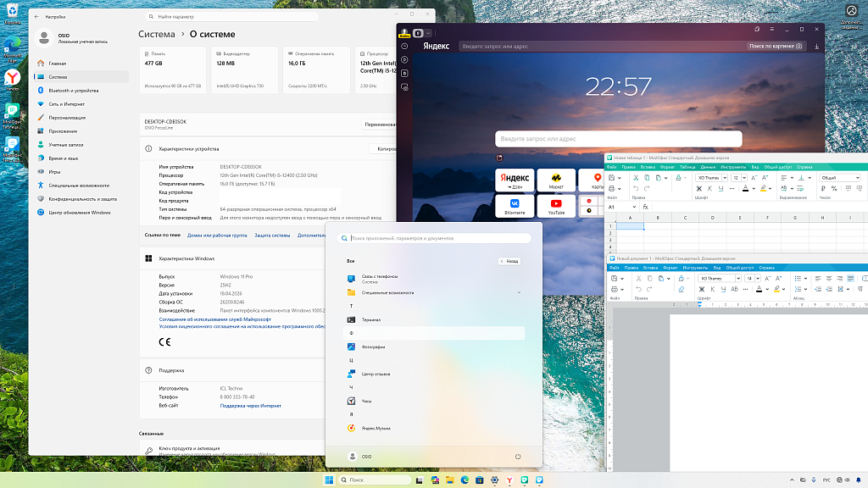Open Clock app from the Start menu
The width and height of the screenshot is (868, 488).
pyautogui.click(x=433, y=401)
